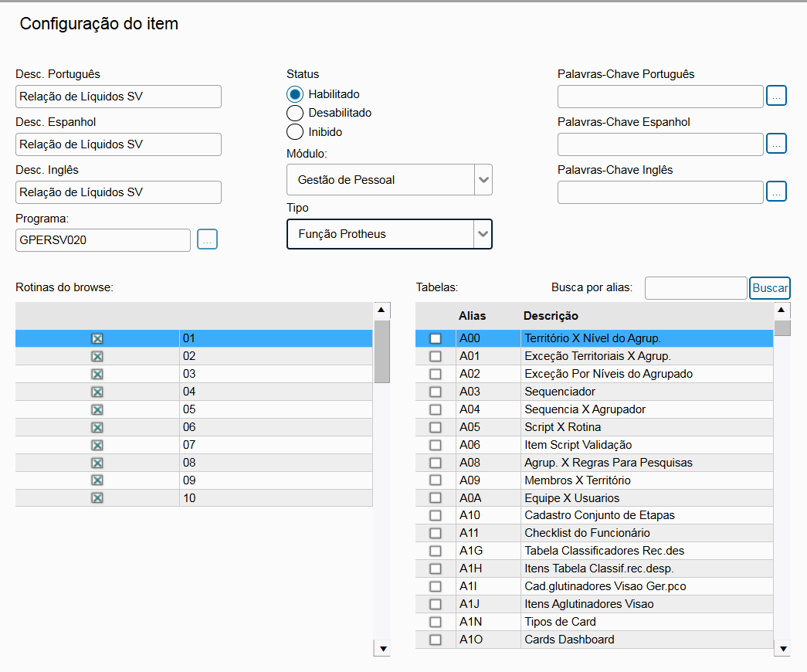The height and width of the screenshot is (672, 807).
Task: Sort by the Alias column header
Action: point(472,316)
